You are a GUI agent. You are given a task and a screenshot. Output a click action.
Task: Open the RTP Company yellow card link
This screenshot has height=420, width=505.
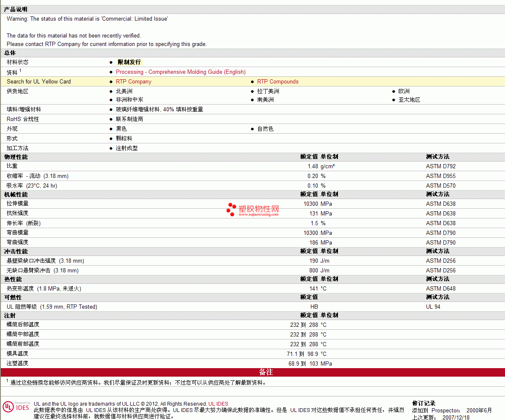click(134, 82)
